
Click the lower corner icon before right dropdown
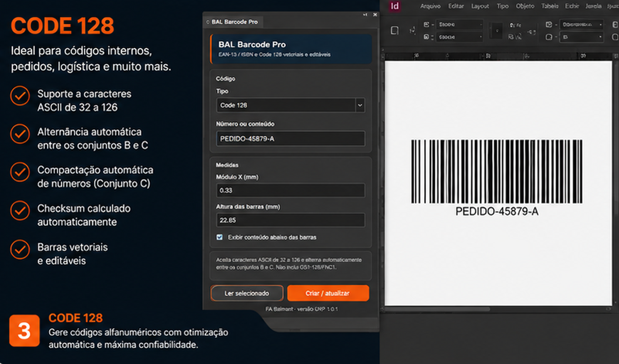(549, 37)
